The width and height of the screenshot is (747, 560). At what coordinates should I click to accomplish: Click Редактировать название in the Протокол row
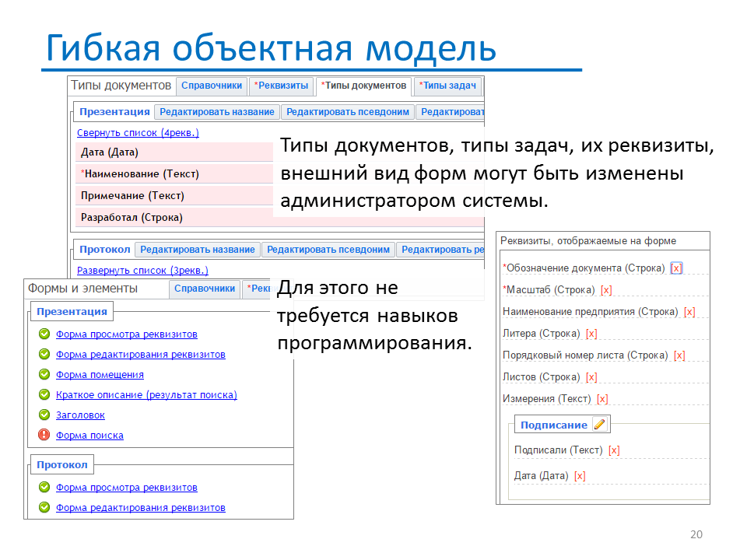197,250
